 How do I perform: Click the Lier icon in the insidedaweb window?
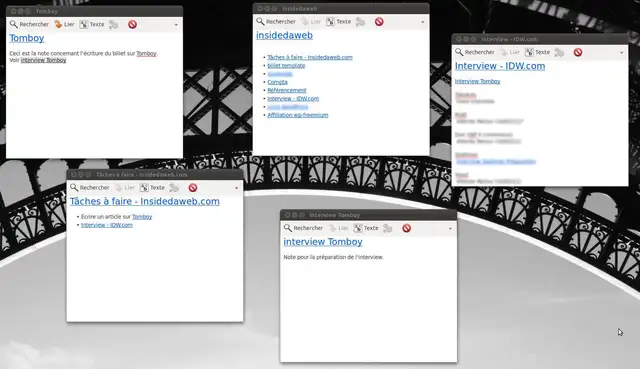(x=311, y=22)
